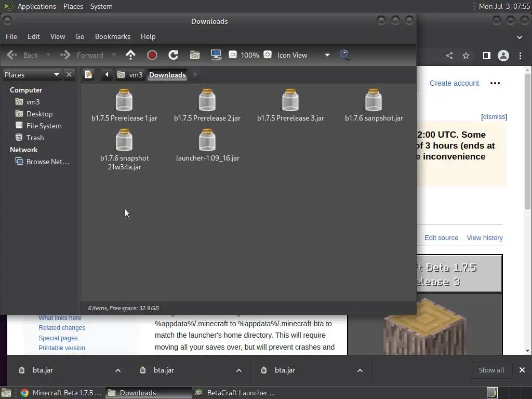The width and height of the screenshot is (532, 399).
Task: Toggle the location text entry icon
Action: [88, 74]
